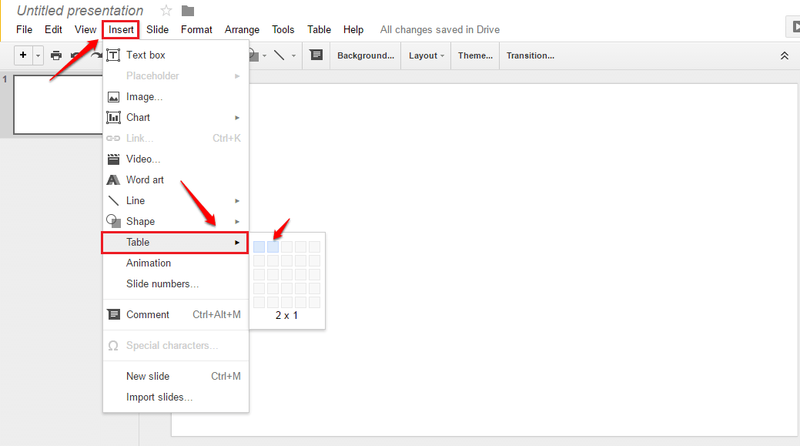Open the Help menu

353,30
